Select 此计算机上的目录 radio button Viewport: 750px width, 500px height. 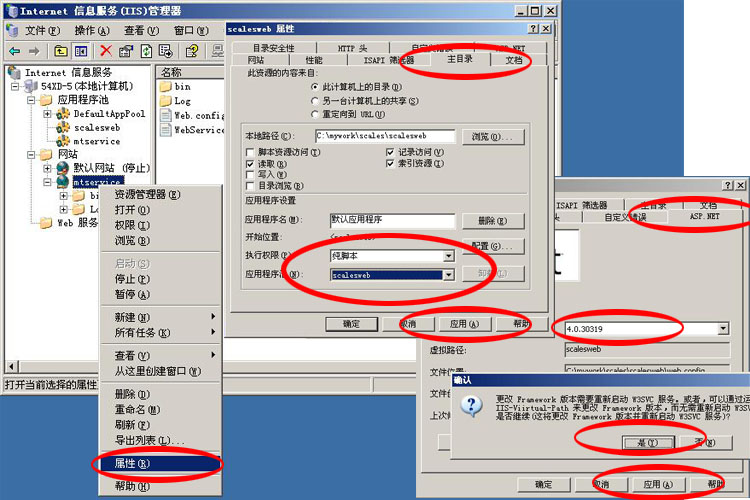point(314,87)
